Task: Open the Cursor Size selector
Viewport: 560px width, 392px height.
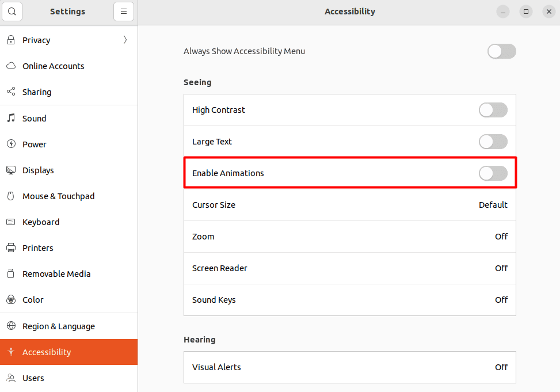Action: pyautogui.click(x=349, y=204)
